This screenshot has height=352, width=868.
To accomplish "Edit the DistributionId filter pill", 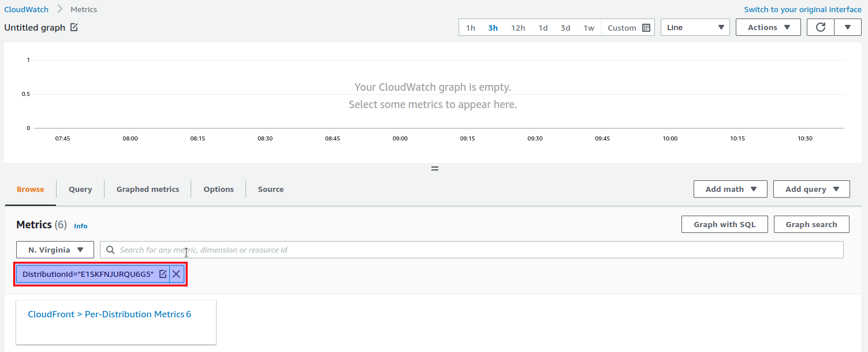I will pos(163,273).
